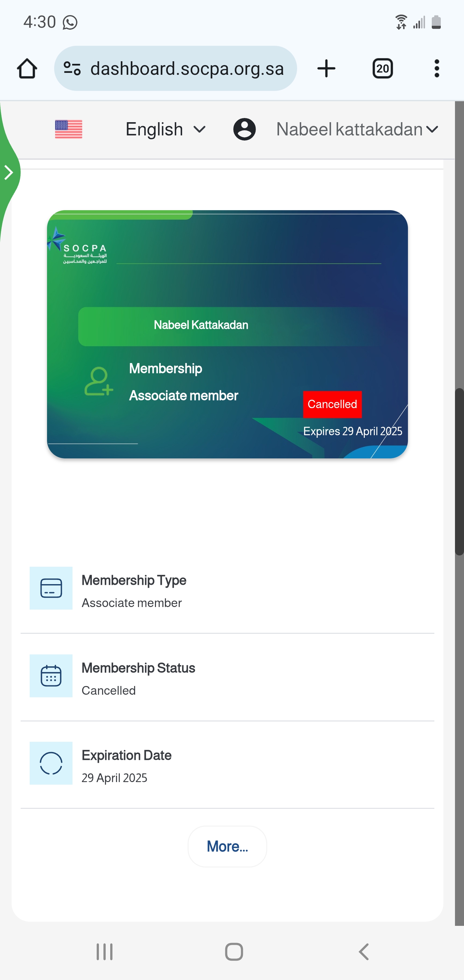This screenshot has width=464, height=980.
Task: Tap the Wi-Fi status icon
Action: pos(401,22)
